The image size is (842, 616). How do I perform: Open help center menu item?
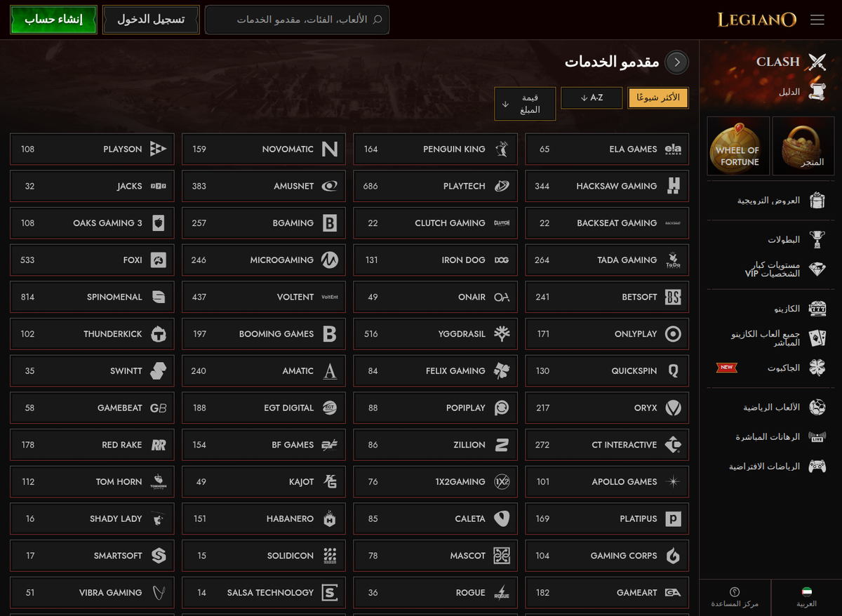point(735,598)
